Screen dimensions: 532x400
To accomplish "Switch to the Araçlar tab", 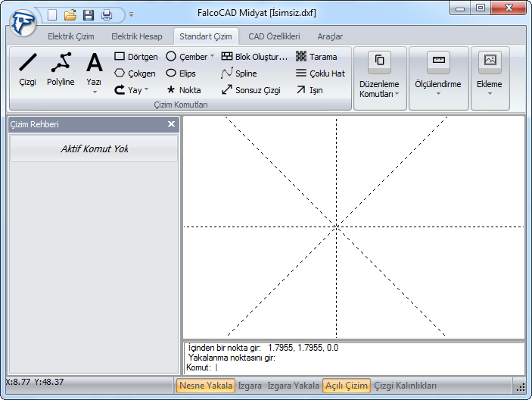I will (330, 36).
